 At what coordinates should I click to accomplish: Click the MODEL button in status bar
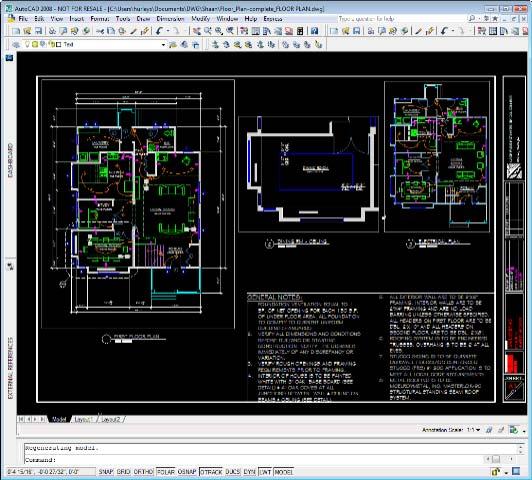click(x=284, y=472)
